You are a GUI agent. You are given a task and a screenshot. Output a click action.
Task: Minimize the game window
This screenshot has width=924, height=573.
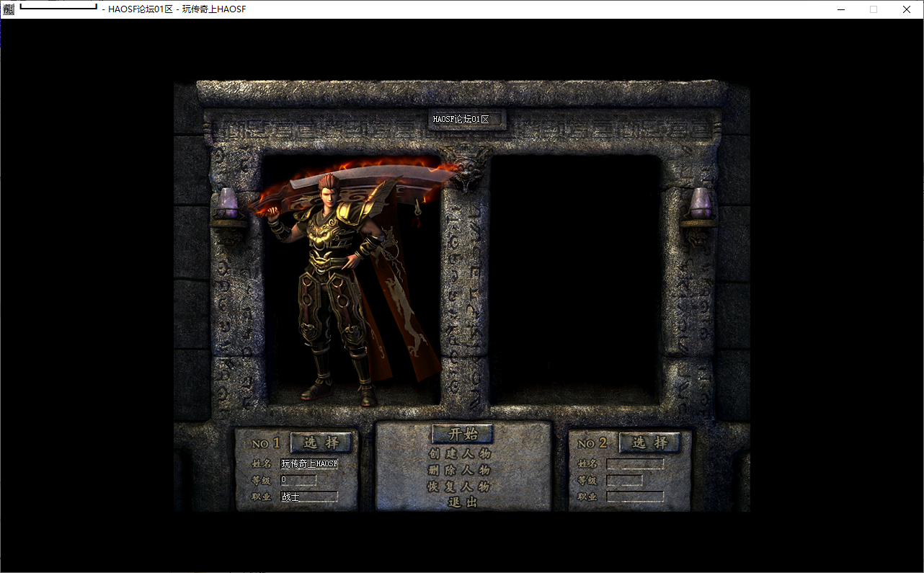coord(840,9)
